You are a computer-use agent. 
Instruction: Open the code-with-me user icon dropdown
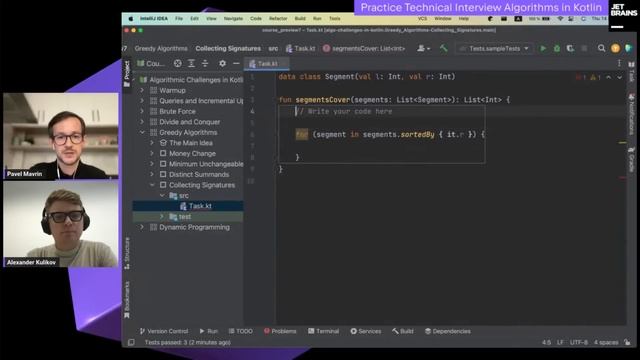(423, 49)
